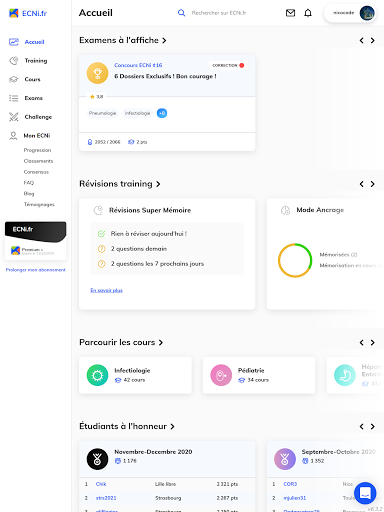
Task: Open the Pédiatrie course icon
Action: click(221, 375)
